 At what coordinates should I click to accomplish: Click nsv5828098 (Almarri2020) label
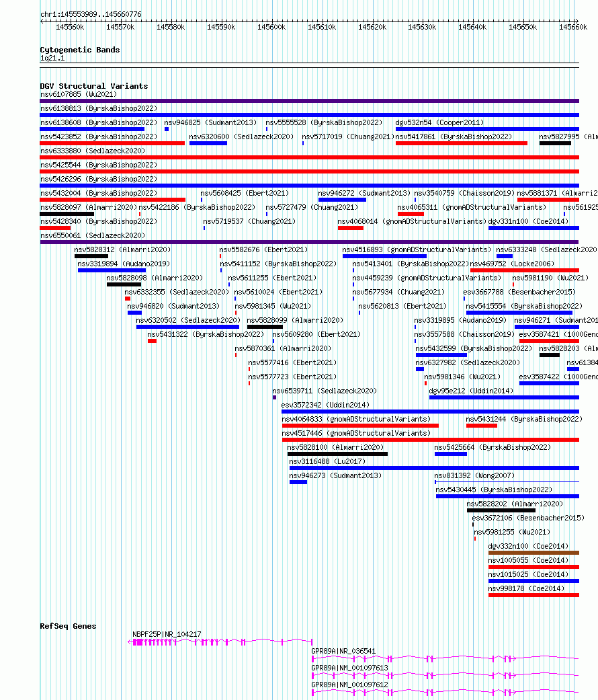click(155, 278)
